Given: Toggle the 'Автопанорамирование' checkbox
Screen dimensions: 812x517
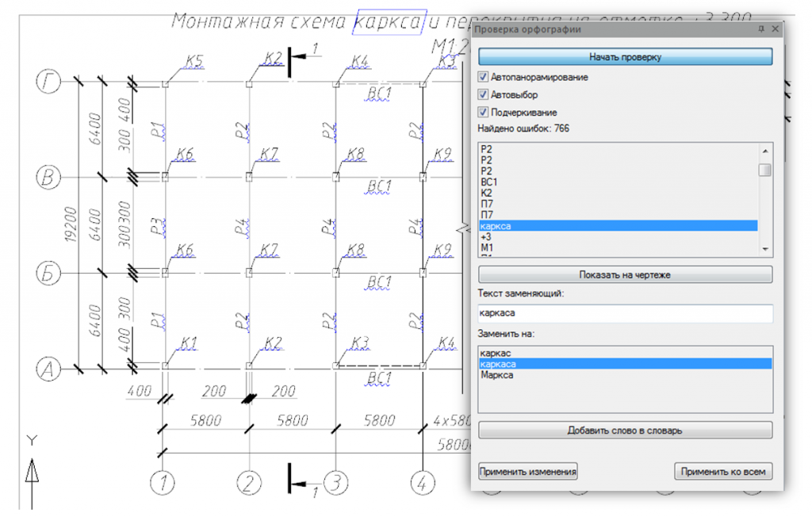Looking at the screenshot, I should 483,77.
